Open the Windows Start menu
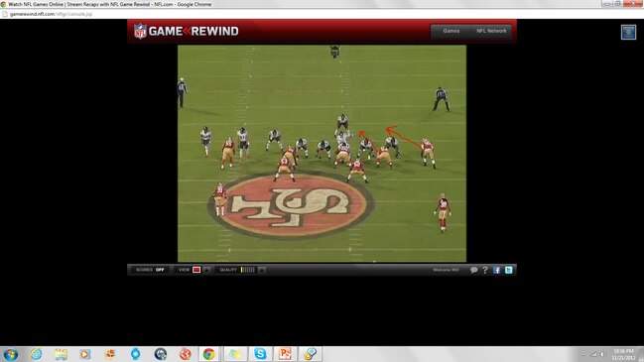The width and height of the screenshot is (644, 362). coord(11,354)
